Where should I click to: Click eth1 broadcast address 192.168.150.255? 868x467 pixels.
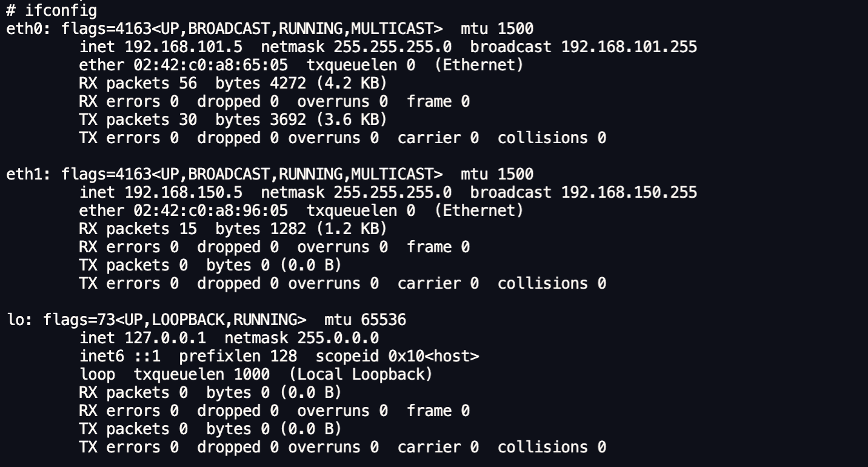pos(629,192)
